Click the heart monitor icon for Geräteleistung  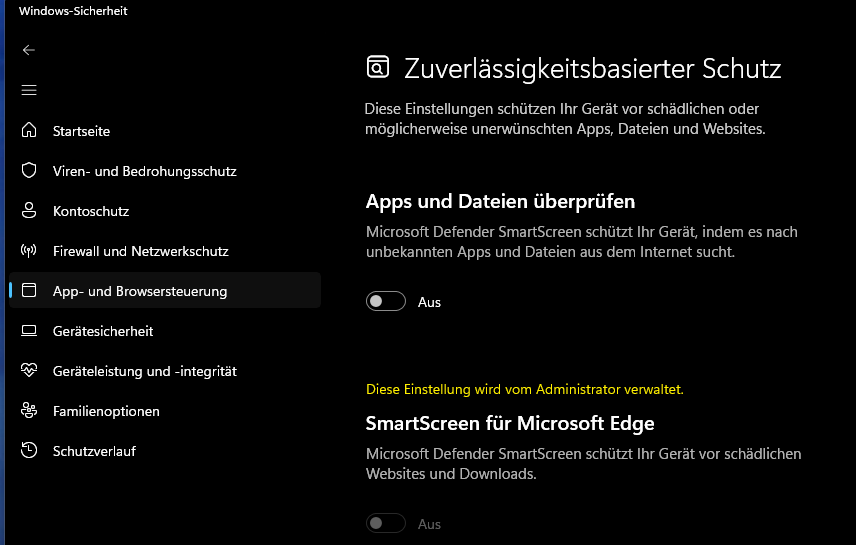29,371
